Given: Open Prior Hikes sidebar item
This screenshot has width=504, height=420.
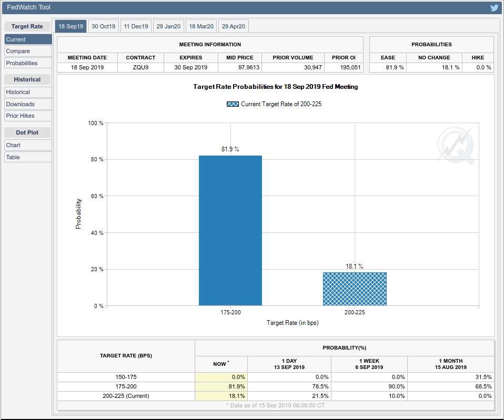Looking at the screenshot, I should (x=28, y=116).
